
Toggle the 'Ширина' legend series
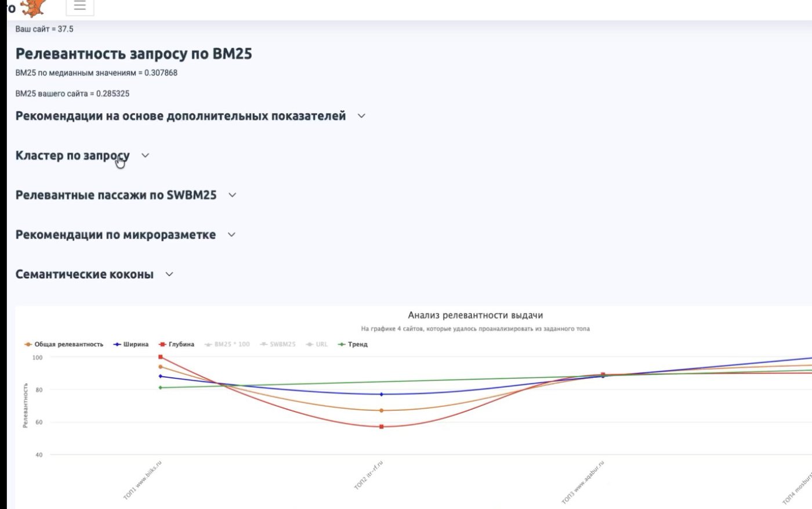coord(131,344)
